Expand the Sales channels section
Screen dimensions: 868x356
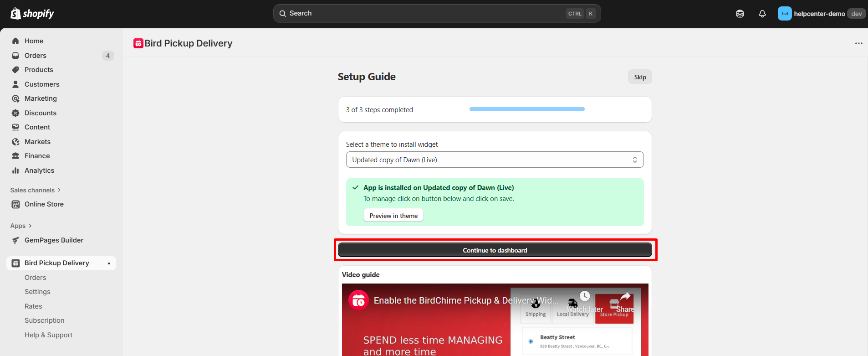pyautogui.click(x=36, y=190)
